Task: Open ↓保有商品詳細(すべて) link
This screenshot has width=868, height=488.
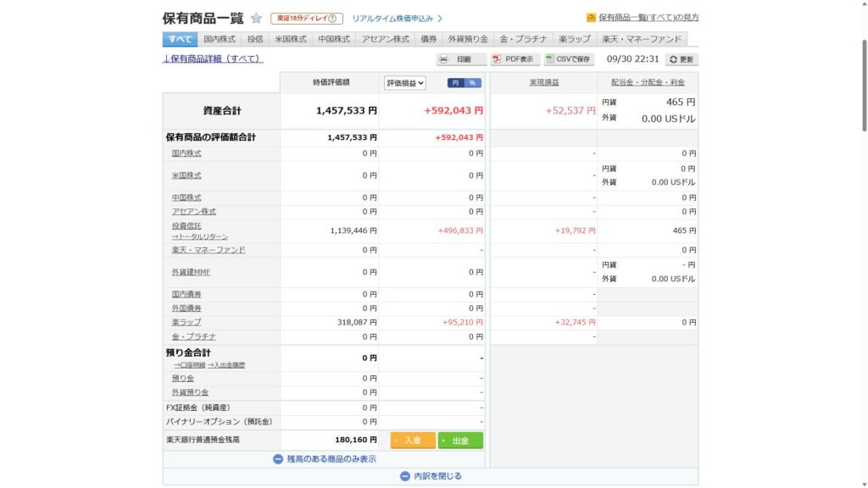Action: tap(213, 58)
